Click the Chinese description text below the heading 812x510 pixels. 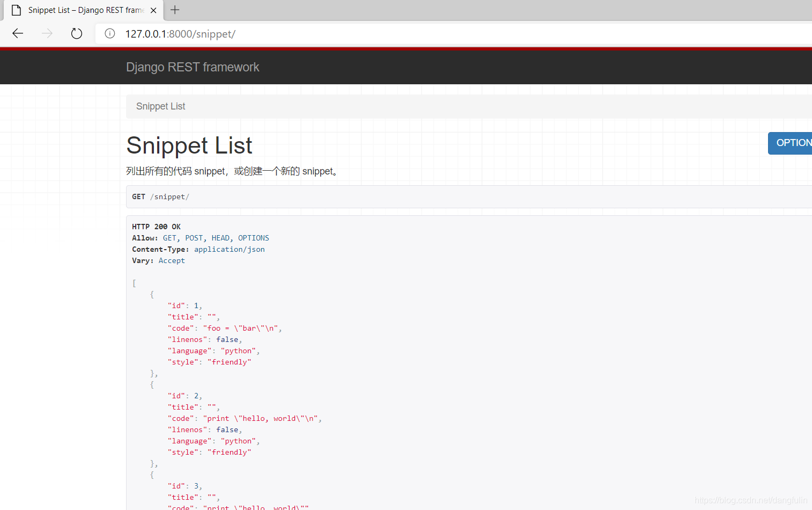(x=232, y=171)
